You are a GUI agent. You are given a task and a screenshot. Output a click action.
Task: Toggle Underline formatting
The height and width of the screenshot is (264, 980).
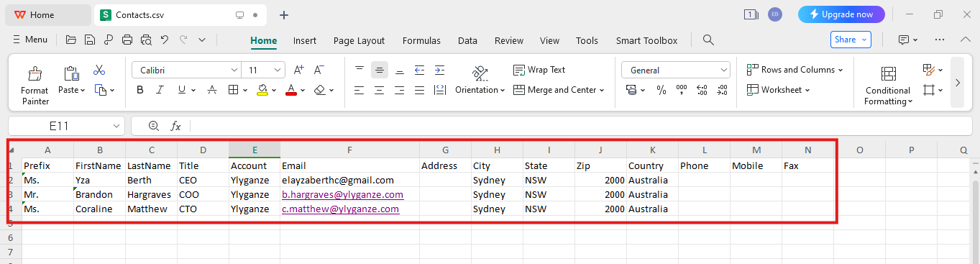point(182,90)
